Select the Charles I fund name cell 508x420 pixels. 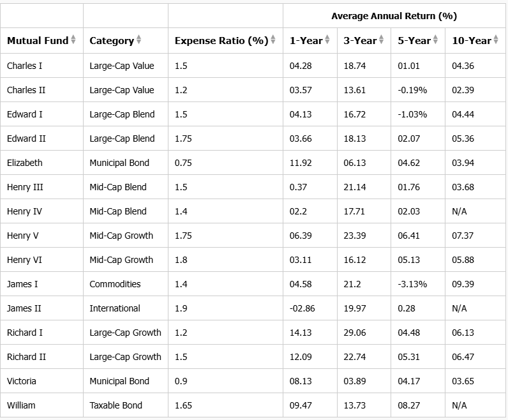pyautogui.click(x=25, y=66)
